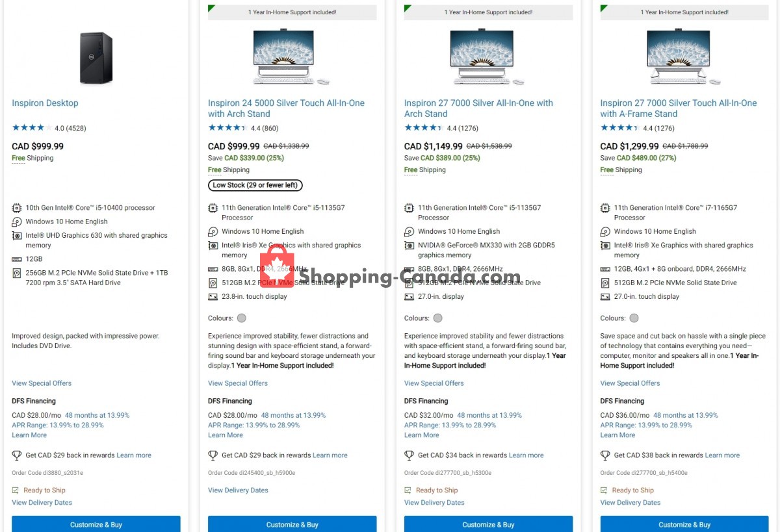Screen dimensions: 780x532
Task: Open the Inspiron 24 5000 Silver Touch All-In-One title link
Action: 286,108
